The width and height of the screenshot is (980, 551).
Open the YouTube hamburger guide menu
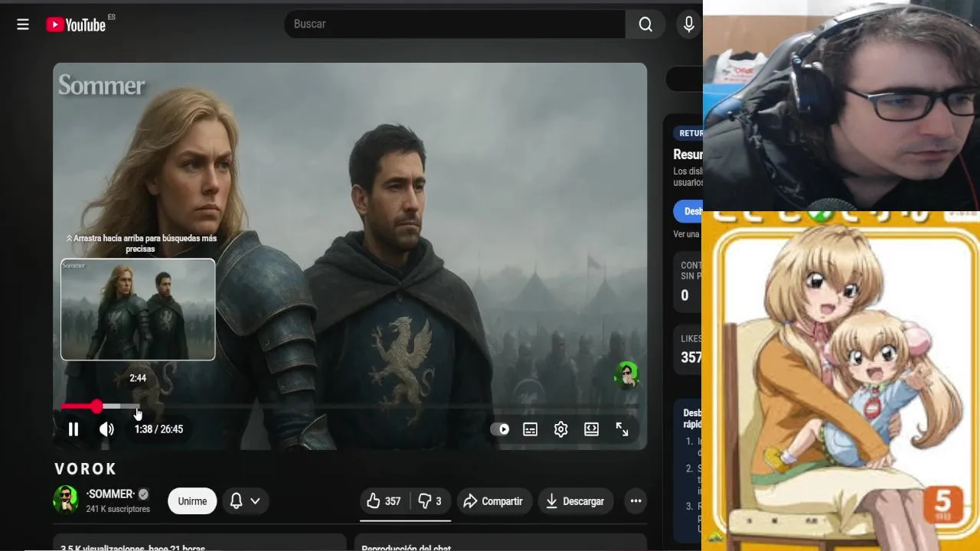pyautogui.click(x=23, y=24)
